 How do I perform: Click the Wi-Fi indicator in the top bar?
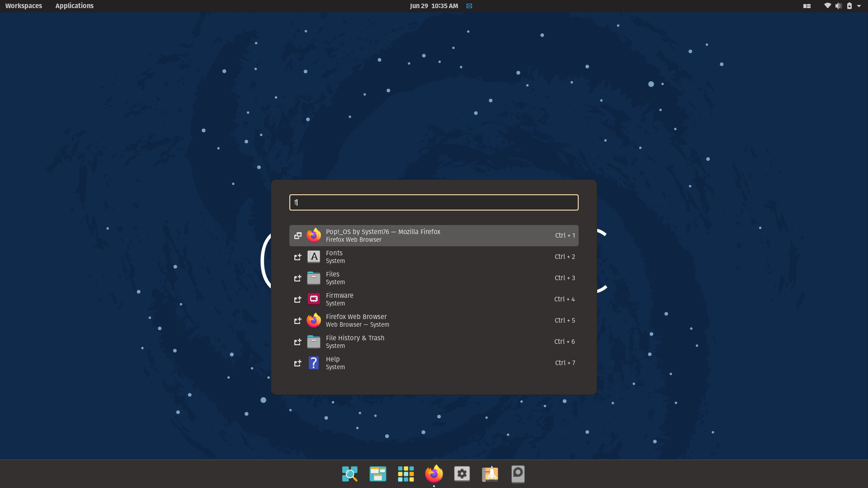click(827, 6)
